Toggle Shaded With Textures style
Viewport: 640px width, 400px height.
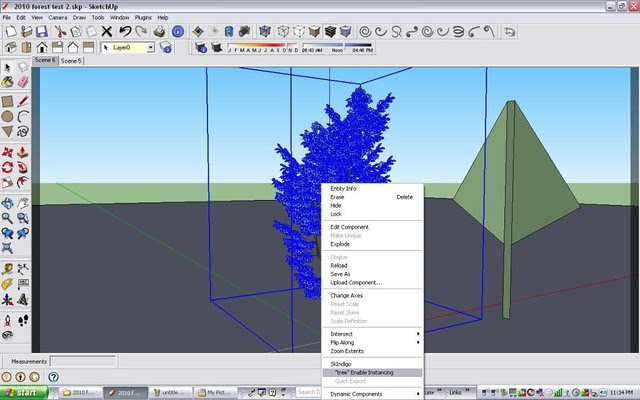coord(330,31)
